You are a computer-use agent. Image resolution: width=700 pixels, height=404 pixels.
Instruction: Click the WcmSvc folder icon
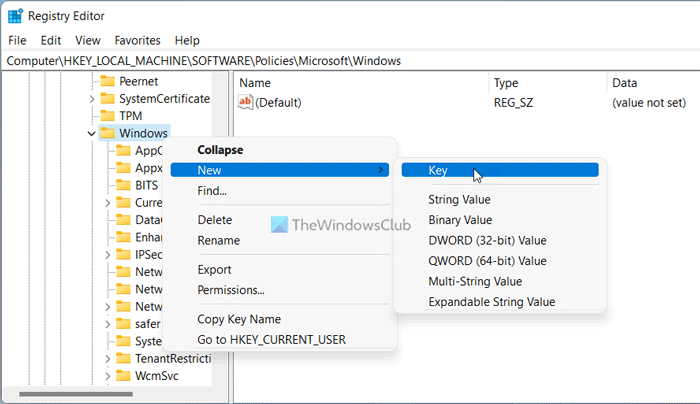coord(123,376)
